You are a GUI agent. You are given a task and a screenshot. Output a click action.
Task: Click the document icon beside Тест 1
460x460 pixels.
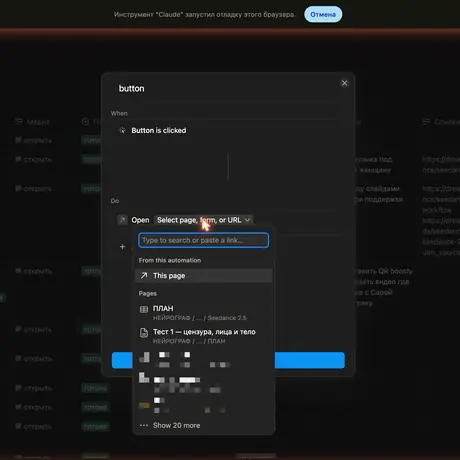pos(144,333)
